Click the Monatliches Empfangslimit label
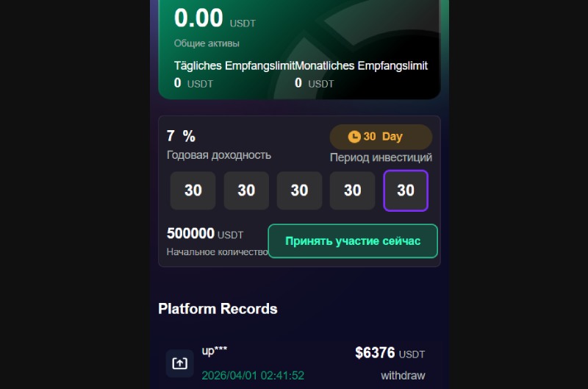Viewport: 588px width, 389px height. click(x=362, y=66)
